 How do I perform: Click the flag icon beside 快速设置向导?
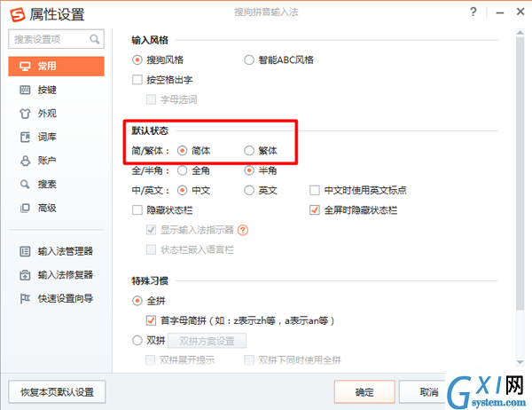click(x=25, y=298)
